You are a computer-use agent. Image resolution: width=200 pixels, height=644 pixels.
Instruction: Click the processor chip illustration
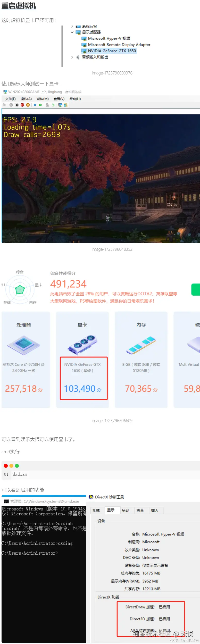pos(24,345)
